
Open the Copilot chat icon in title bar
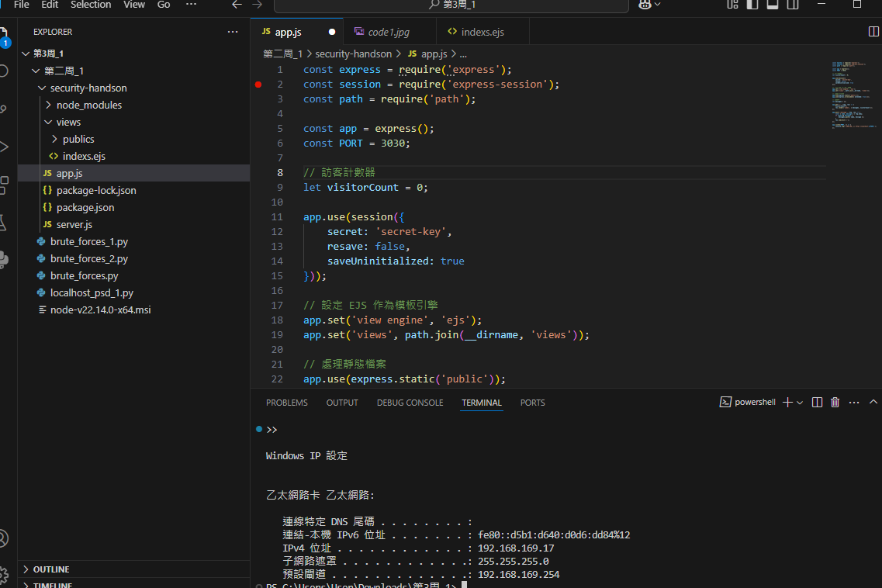point(645,5)
